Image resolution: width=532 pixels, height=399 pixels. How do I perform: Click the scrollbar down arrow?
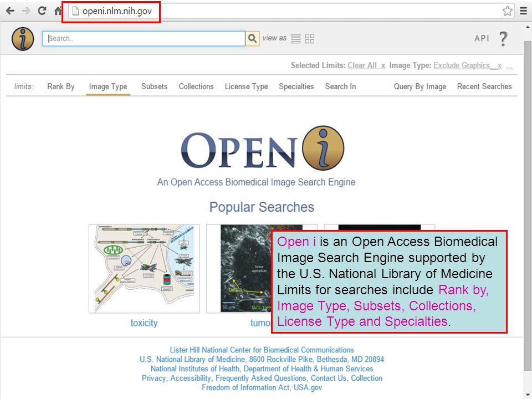[528, 396]
